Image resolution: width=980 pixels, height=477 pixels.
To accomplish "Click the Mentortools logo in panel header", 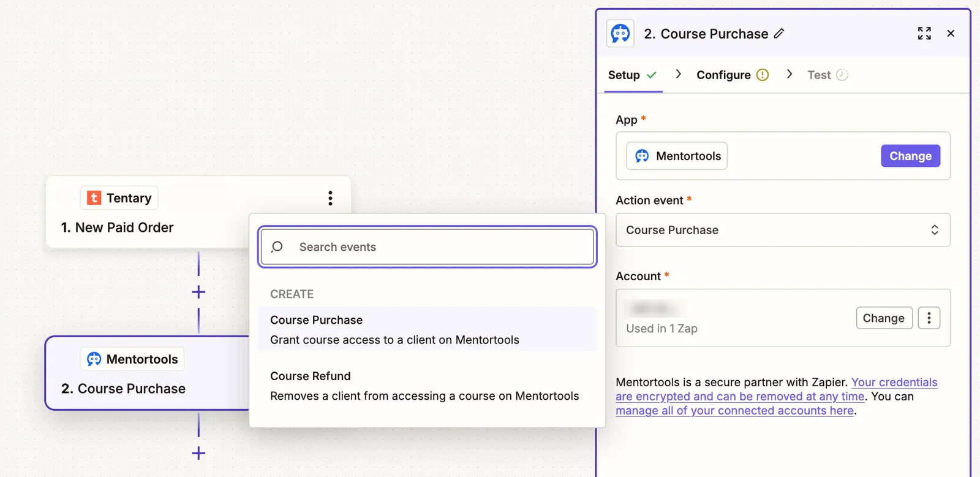I will click(620, 33).
